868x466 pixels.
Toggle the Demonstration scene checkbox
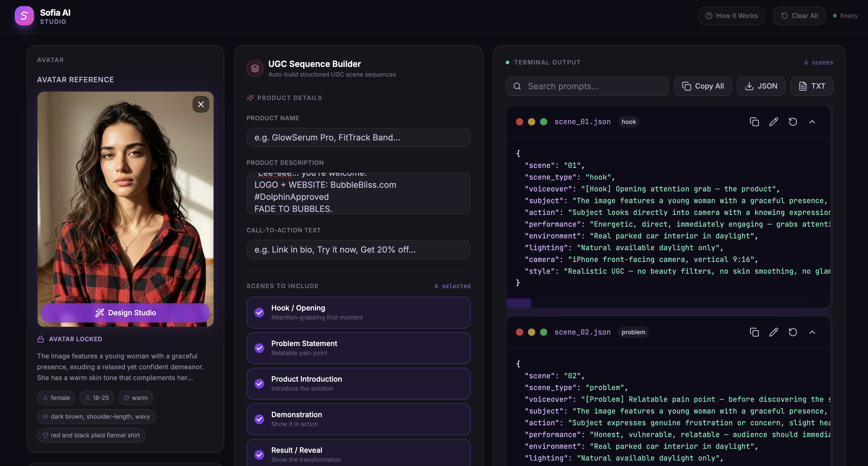(x=259, y=419)
